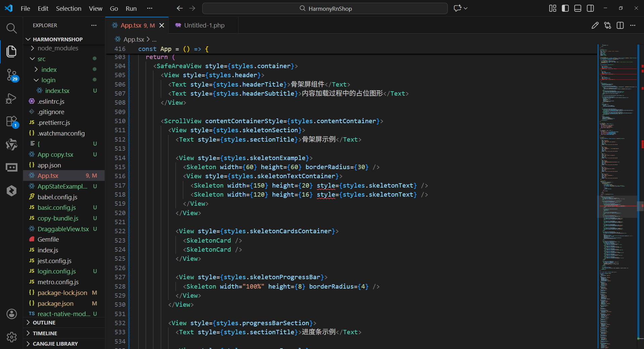Viewport: 644px width, 349px height.
Task: Open the Edit menu
Action: (43, 8)
